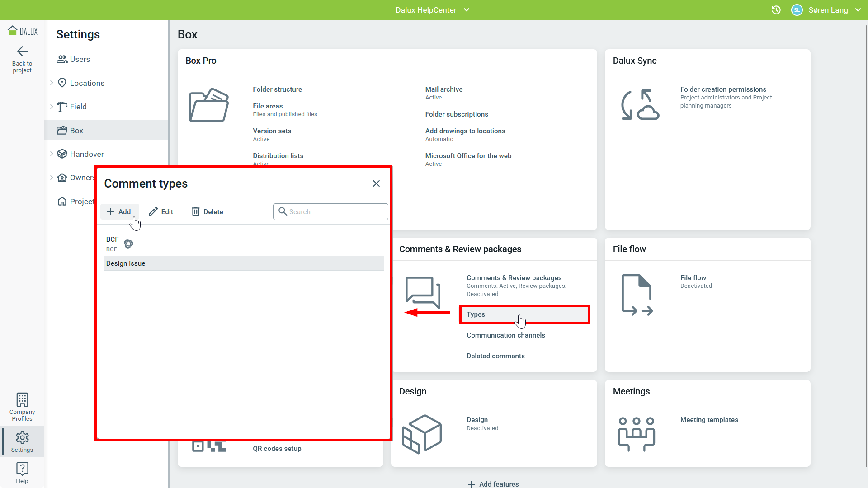
Task: Click the Back to project arrow
Action: tap(22, 52)
